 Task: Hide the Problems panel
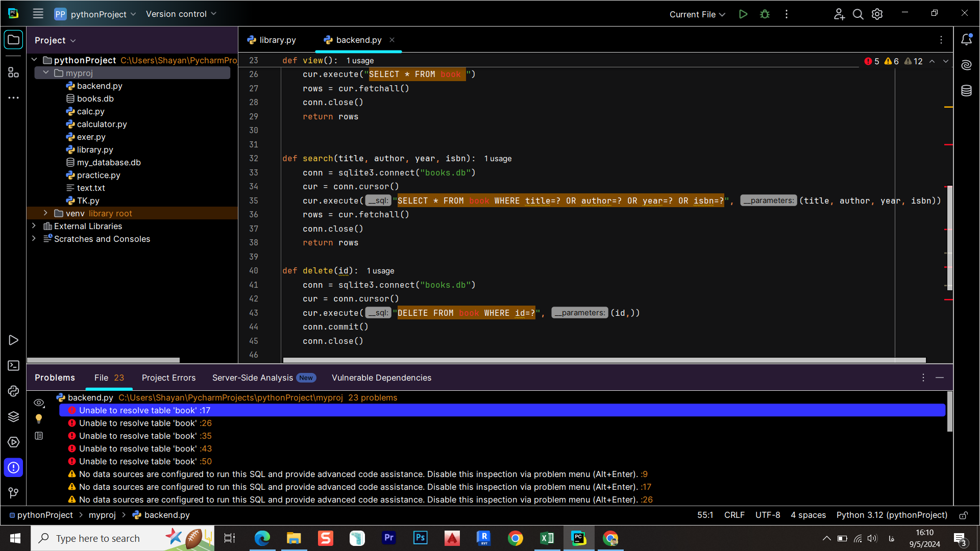pos(940,378)
